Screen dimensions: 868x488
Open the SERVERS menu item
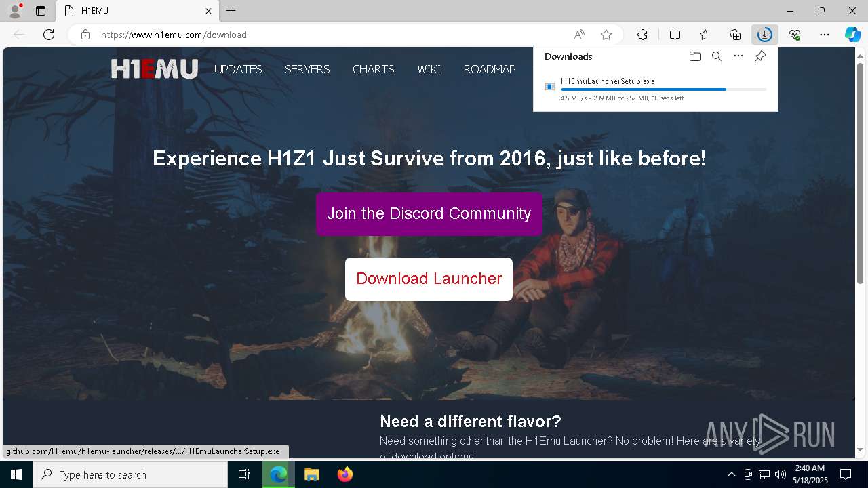(307, 69)
